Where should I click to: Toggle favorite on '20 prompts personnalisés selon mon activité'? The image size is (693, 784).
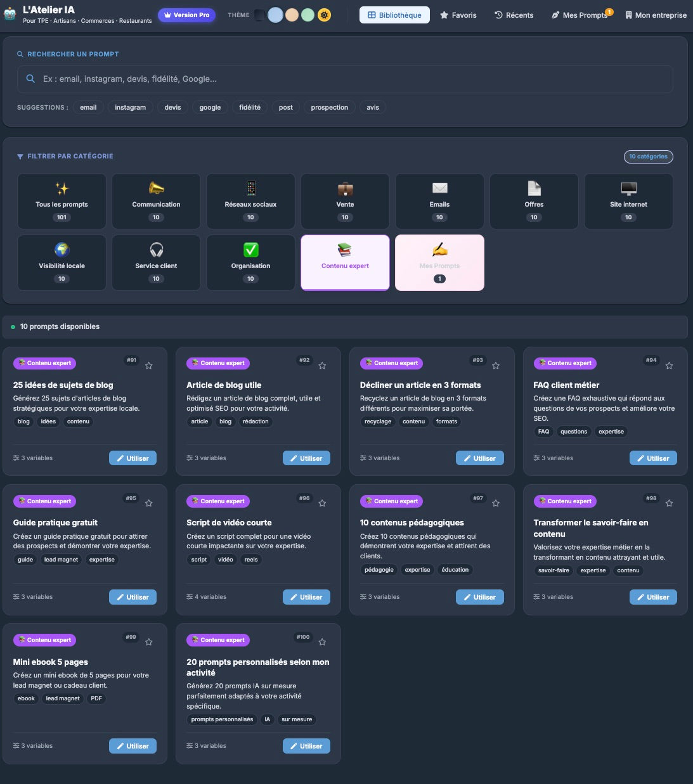322,642
